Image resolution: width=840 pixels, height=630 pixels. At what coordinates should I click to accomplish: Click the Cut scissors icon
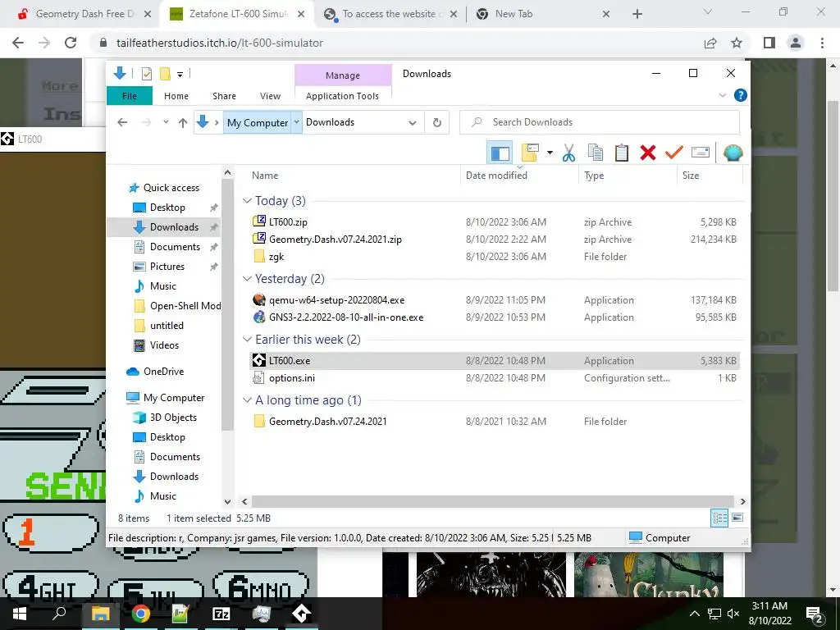pos(568,153)
